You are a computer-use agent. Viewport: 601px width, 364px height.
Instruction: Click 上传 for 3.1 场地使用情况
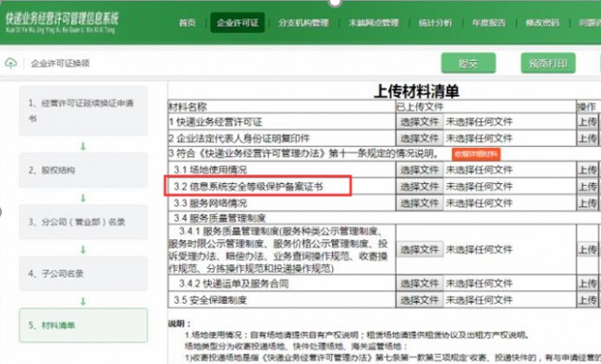click(x=588, y=170)
